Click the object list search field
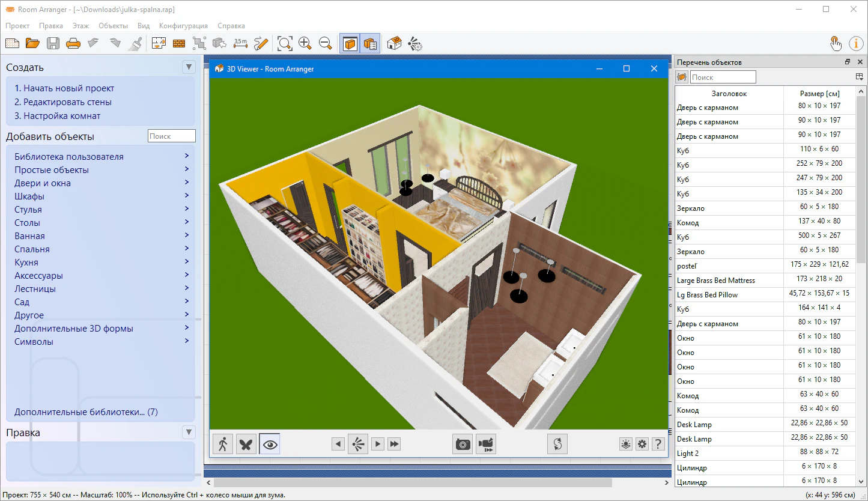 [723, 77]
